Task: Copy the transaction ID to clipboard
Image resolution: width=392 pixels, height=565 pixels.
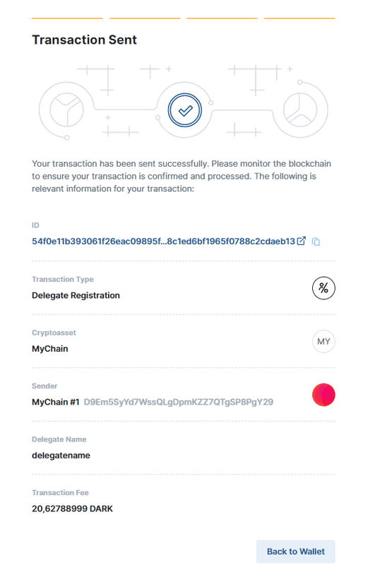Action: (x=316, y=242)
